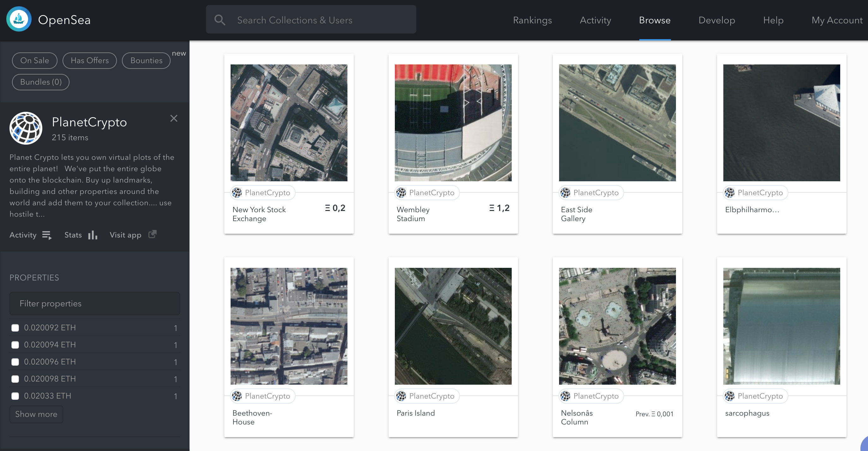Click PlanetCrypto badge on Paris Island card
Viewport: 868px width, 451px height.
click(x=427, y=396)
